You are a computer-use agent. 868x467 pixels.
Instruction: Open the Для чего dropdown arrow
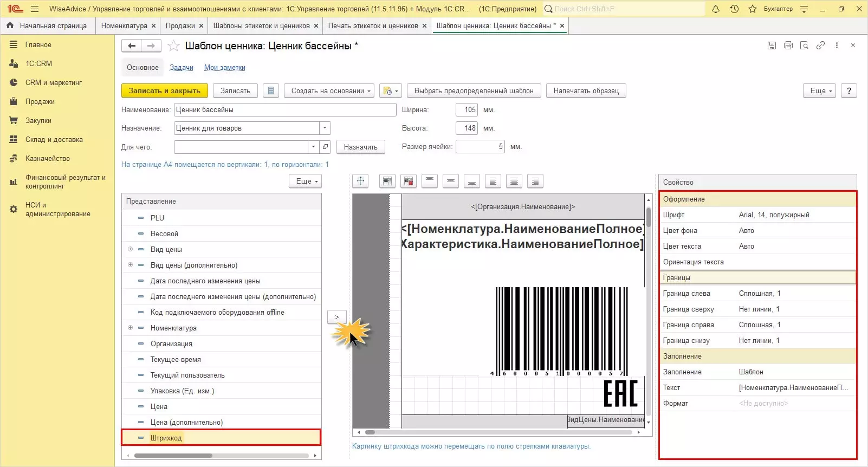point(313,147)
